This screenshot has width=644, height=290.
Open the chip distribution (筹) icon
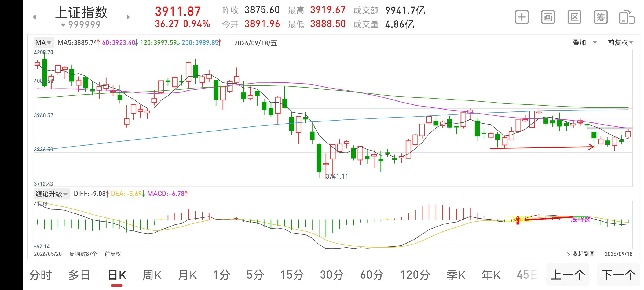[601, 17]
